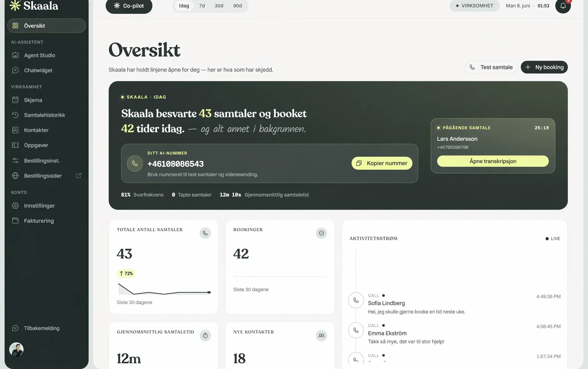This screenshot has height=369, width=588.
Task: Click the samtaler trend sparkline chart
Action: coord(164,289)
